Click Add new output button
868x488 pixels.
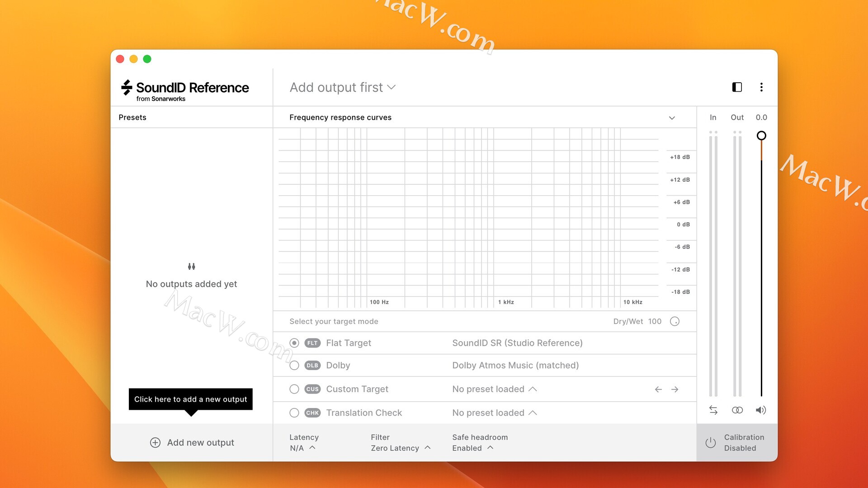click(192, 443)
